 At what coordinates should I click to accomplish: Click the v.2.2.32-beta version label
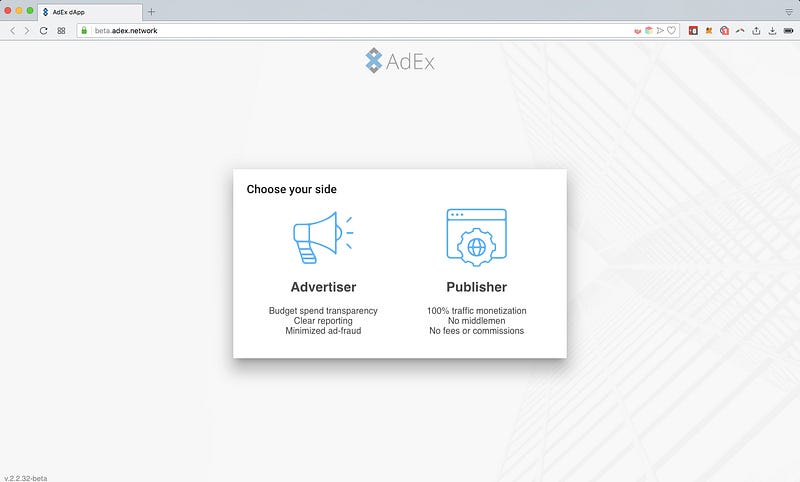[26, 478]
